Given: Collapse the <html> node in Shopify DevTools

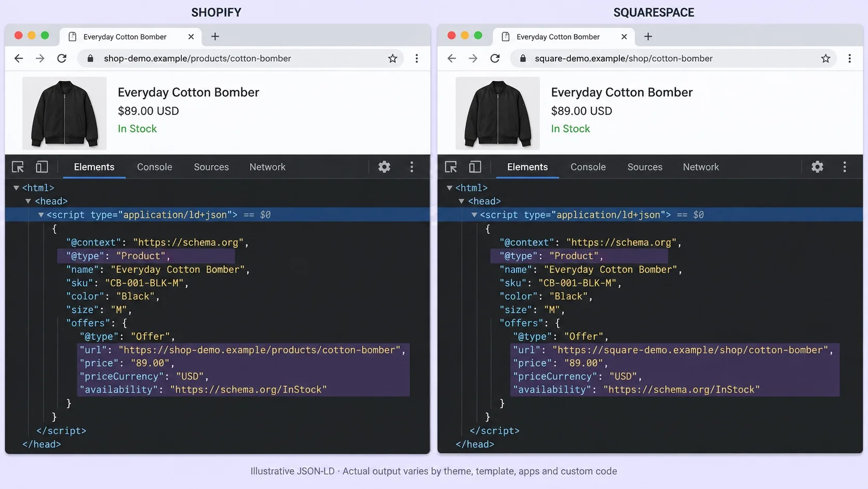Looking at the screenshot, I should pyautogui.click(x=16, y=188).
